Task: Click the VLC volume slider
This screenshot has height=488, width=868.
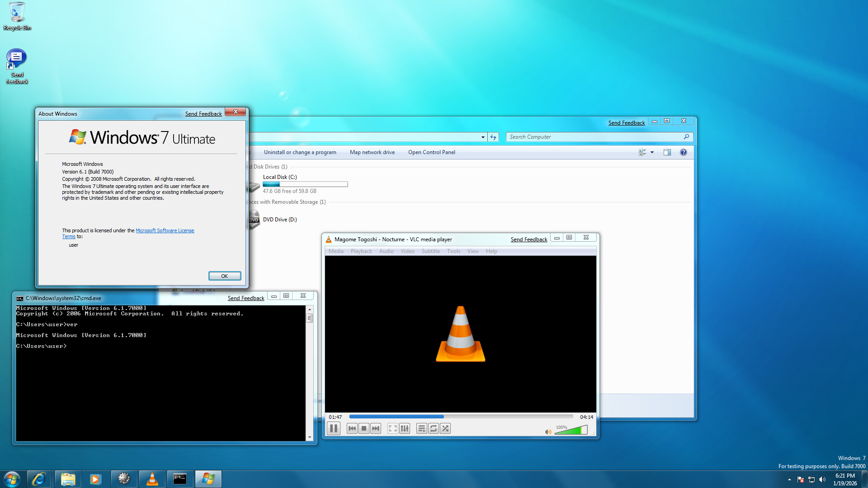Action: 571,431
